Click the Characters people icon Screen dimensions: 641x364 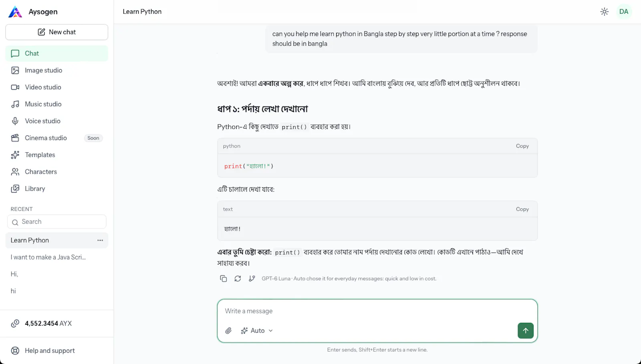pos(15,172)
